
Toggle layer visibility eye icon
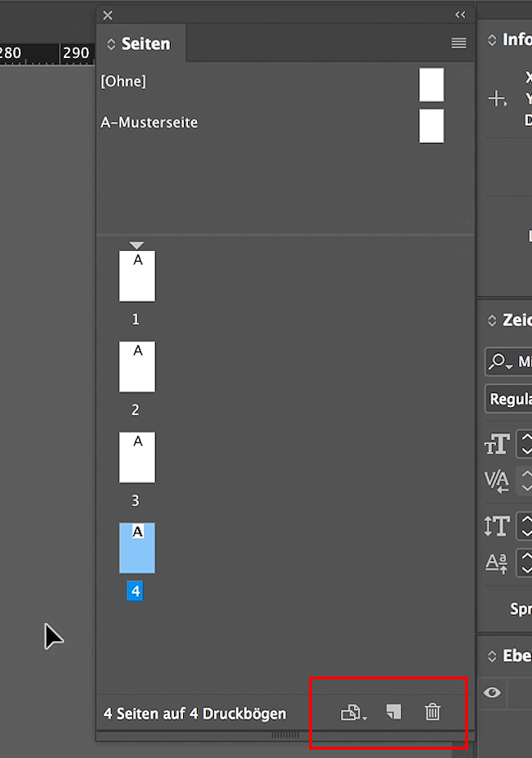[x=492, y=693]
